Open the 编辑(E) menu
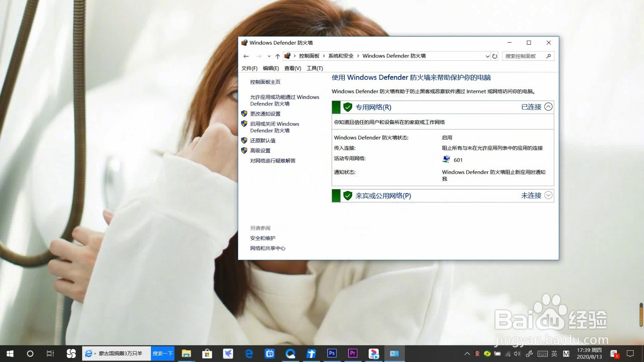The height and width of the screenshot is (362, 644). click(271, 68)
